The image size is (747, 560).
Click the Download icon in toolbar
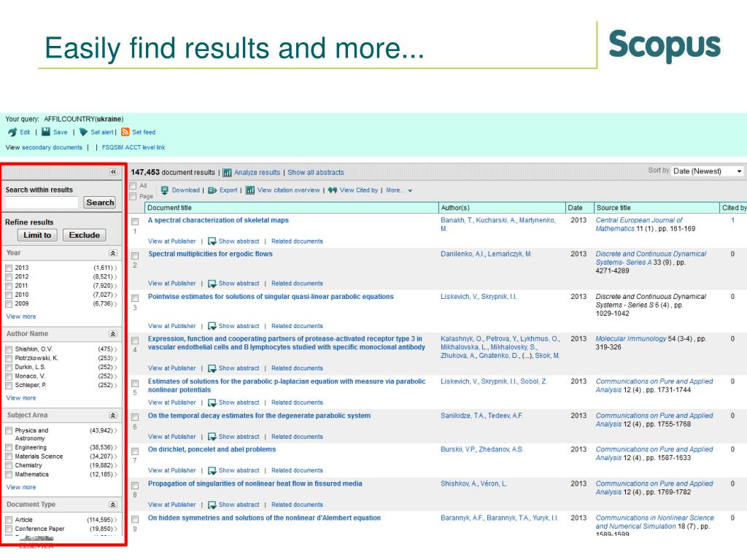click(164, 190)
